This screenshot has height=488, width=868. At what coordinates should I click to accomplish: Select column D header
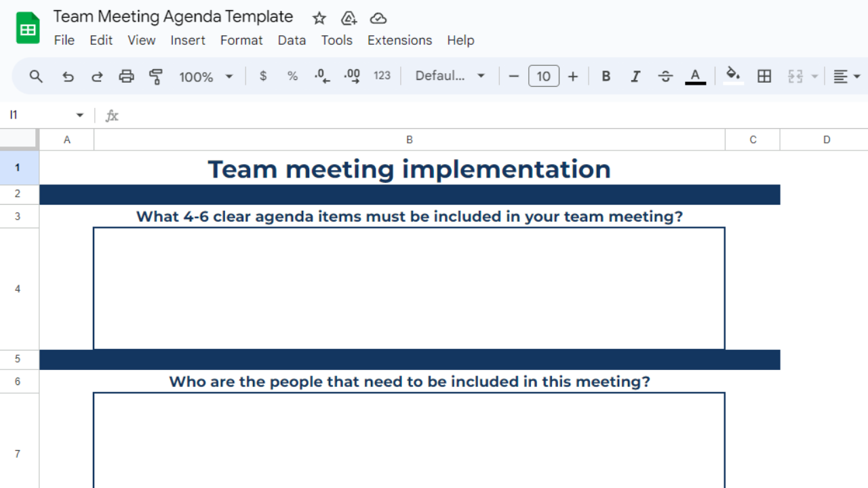(825, 140)
